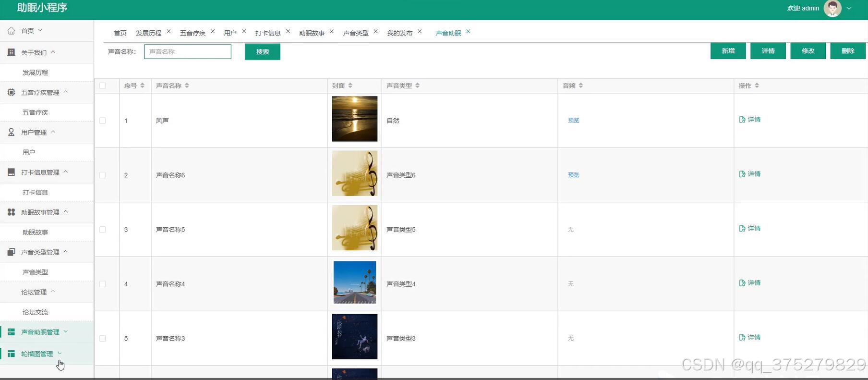Image resolution: width=868 pixels, height=380 pixels.
Task: Check the row checkbox for 声音名称6
Action: (102, 175)
